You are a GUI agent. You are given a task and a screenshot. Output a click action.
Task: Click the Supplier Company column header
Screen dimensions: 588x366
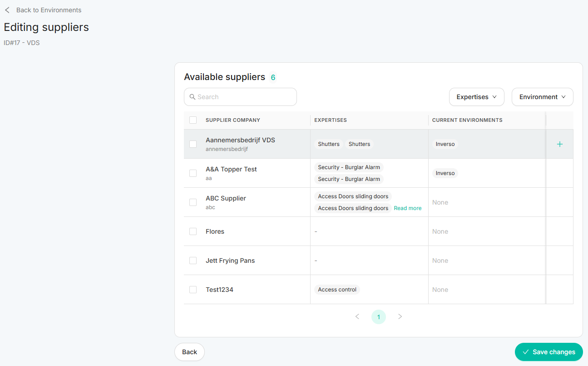(233, 120)
